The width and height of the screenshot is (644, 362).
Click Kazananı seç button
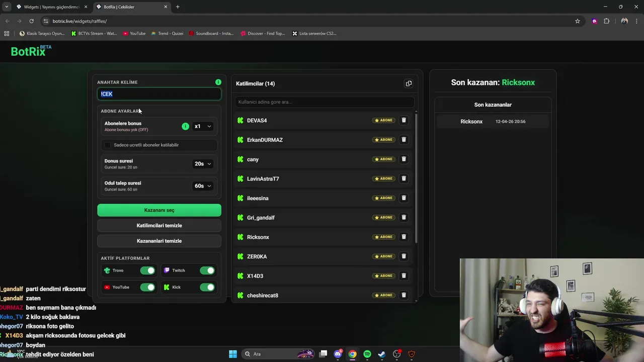159,210
